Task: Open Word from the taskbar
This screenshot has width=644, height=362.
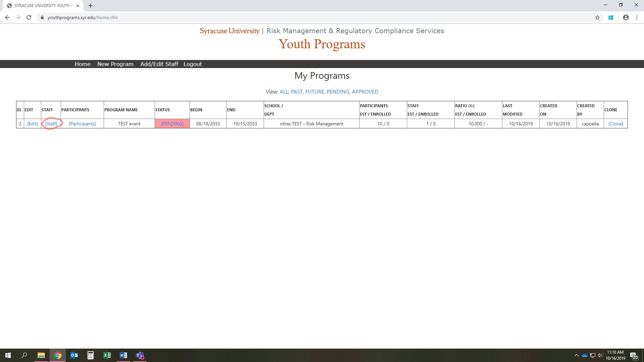Action: point(123,355)
